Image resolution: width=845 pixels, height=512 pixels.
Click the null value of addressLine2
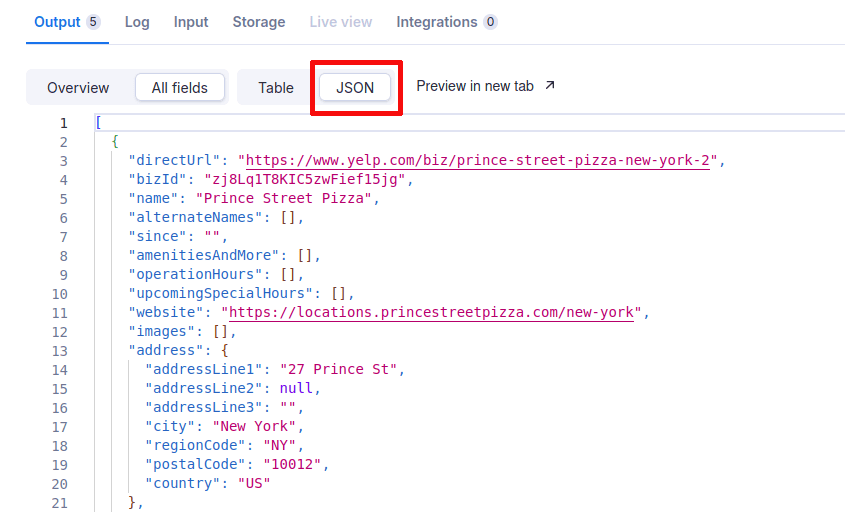pos(296,388)
